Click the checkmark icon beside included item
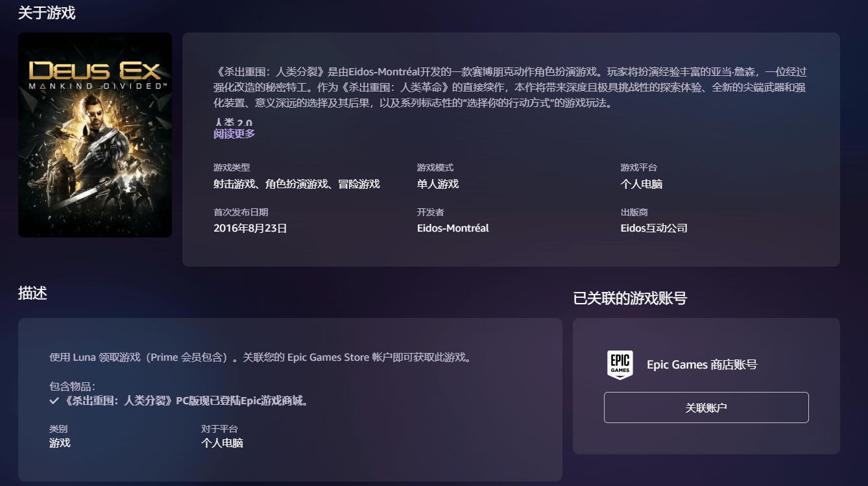This screenshot has height=486, width=868. click(54, 401)
